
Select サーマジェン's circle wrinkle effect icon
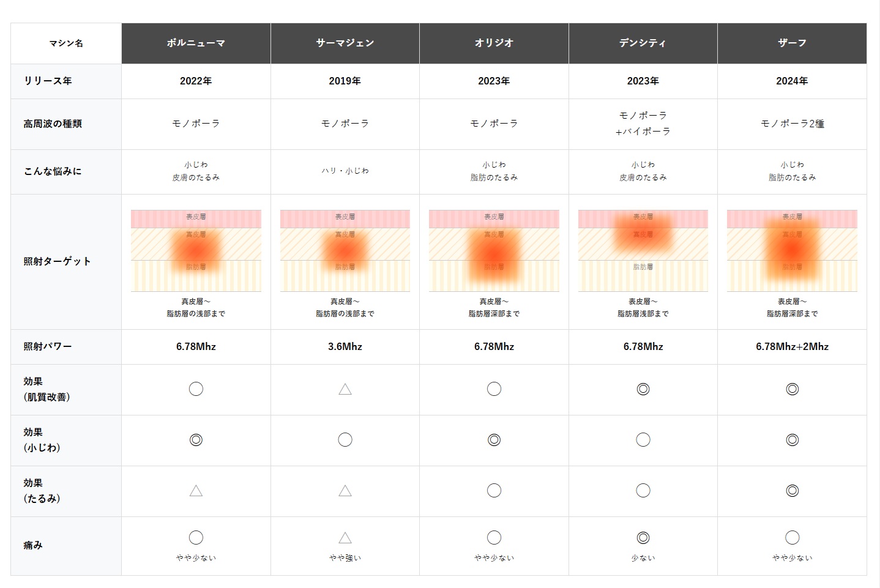point(345,440)
